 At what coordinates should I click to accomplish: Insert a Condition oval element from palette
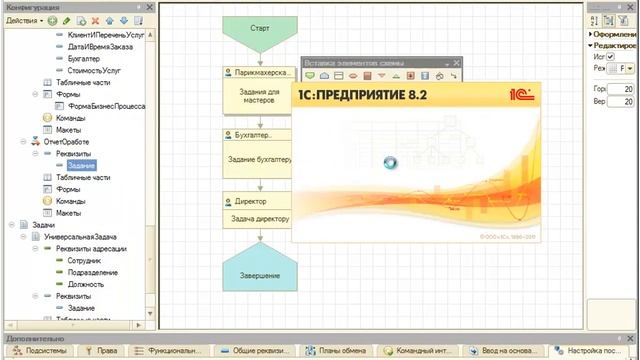click(x=353, y=76)
